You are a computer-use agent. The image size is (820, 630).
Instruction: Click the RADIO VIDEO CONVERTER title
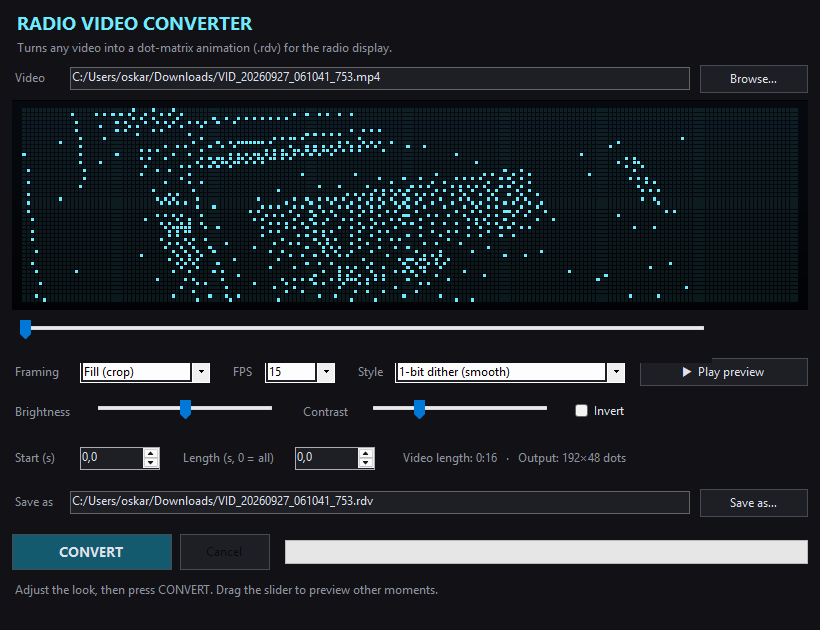[x=134, y=24]
